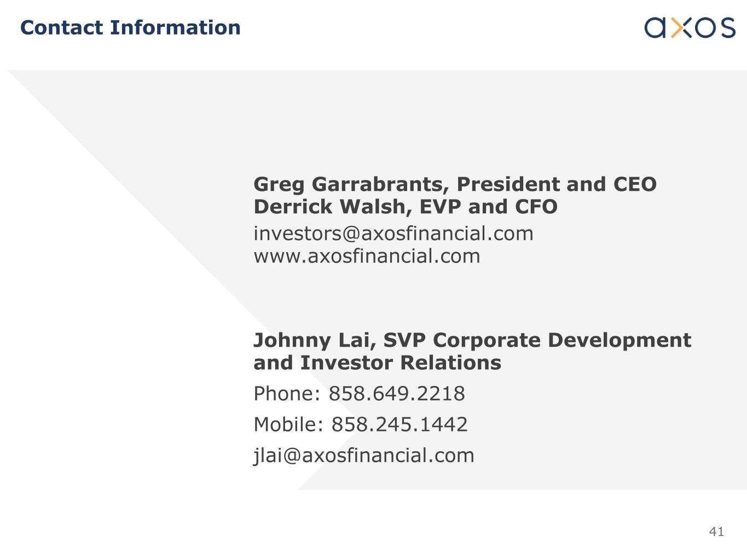Select the Greg Garrabrants, President and CEO line
The width and height of the screenshot is (747, 560).
pos(455,184)
